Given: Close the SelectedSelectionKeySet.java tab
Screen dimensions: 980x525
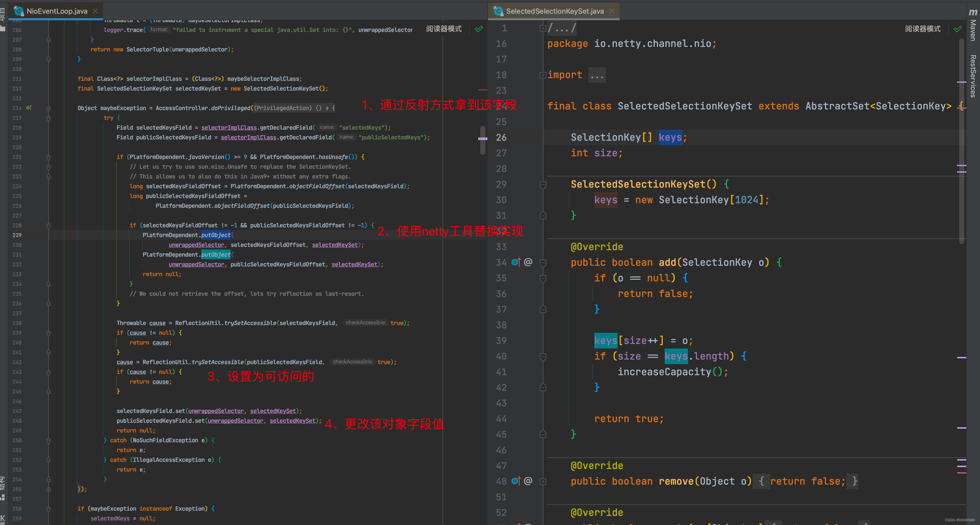Looking at the screenshot, I should (612, 11).
